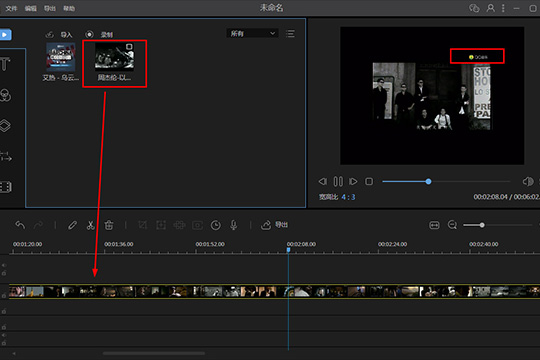Change the 4:3 aspect ratio
Image resolution: width=540 pixels, height=360 pixels.
[348, 197]
